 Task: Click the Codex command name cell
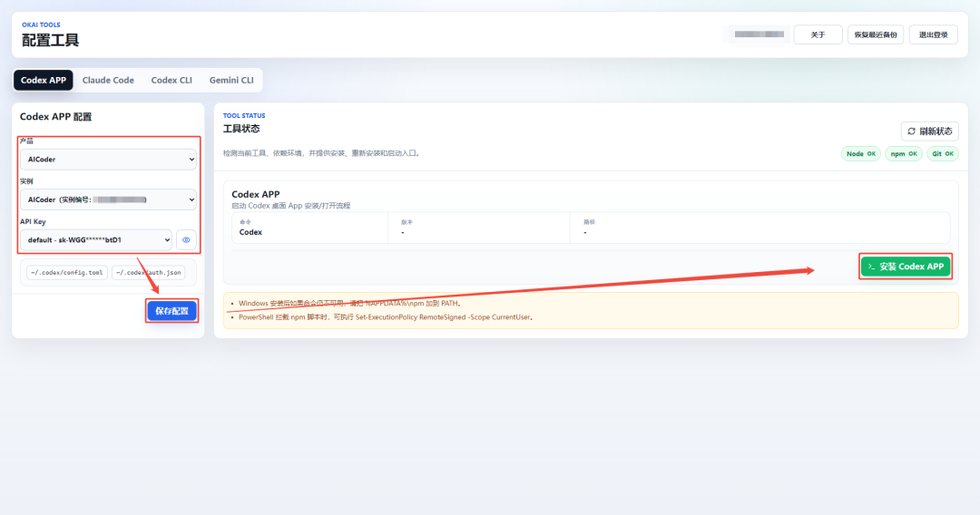pyautogui.click(x=309, y=228)
